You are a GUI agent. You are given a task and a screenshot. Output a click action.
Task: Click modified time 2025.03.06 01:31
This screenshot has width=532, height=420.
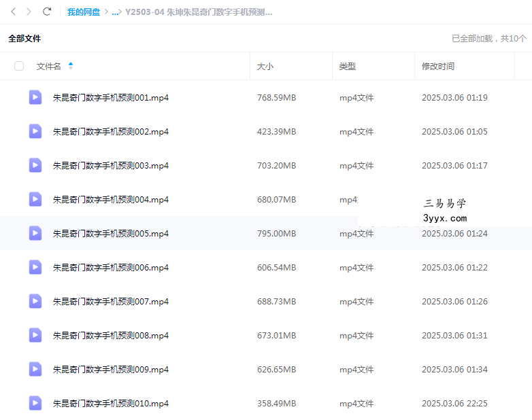(454, 335)
